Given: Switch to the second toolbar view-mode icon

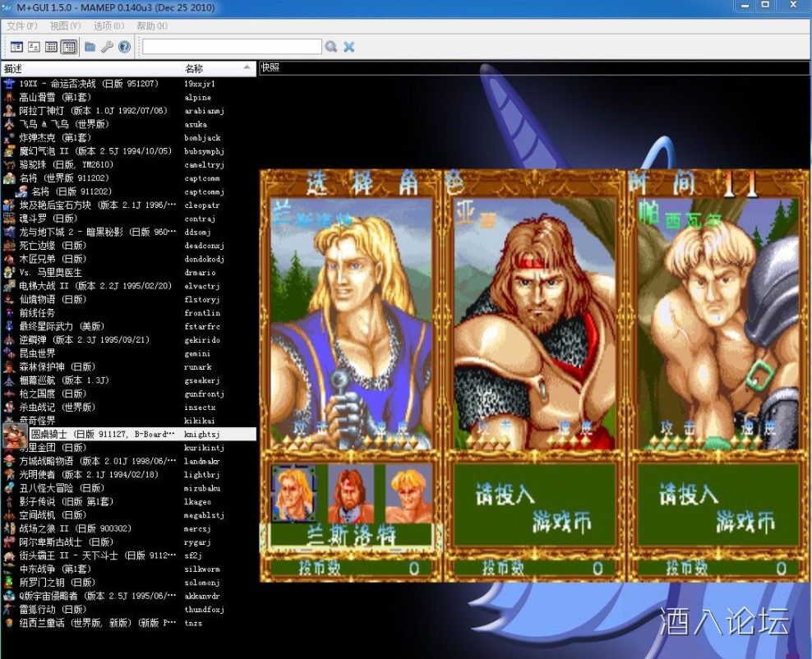Looking at the screenshot, I should click(x=34, y=47).
